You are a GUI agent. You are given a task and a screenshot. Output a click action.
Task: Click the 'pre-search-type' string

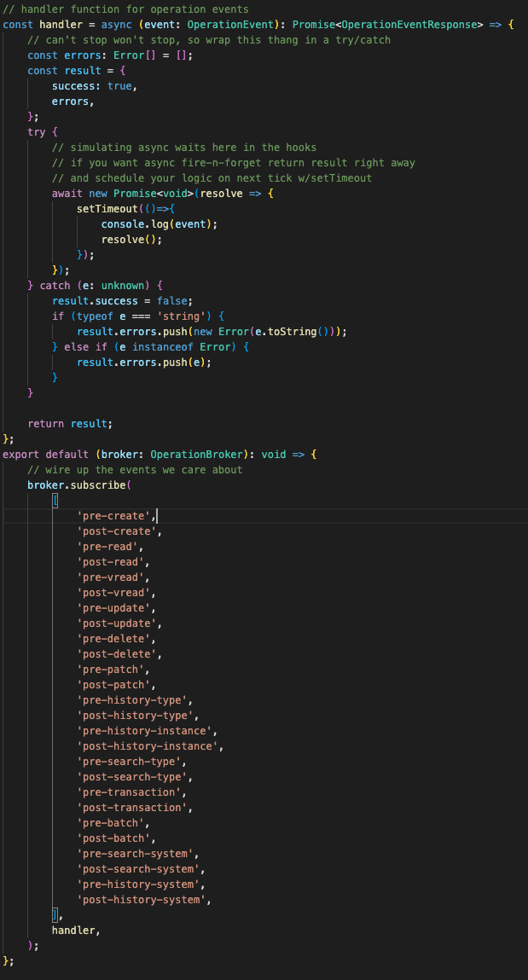click(x=129, y=762)
